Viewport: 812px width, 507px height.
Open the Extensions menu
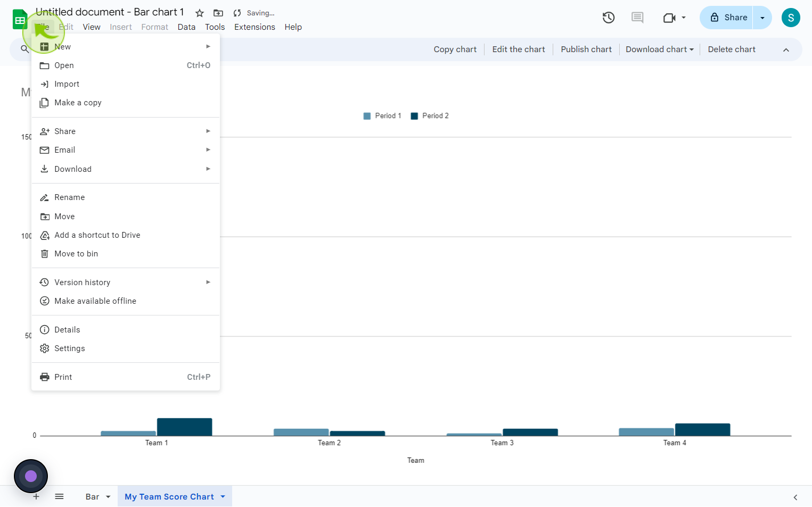[x=255, y=27]
